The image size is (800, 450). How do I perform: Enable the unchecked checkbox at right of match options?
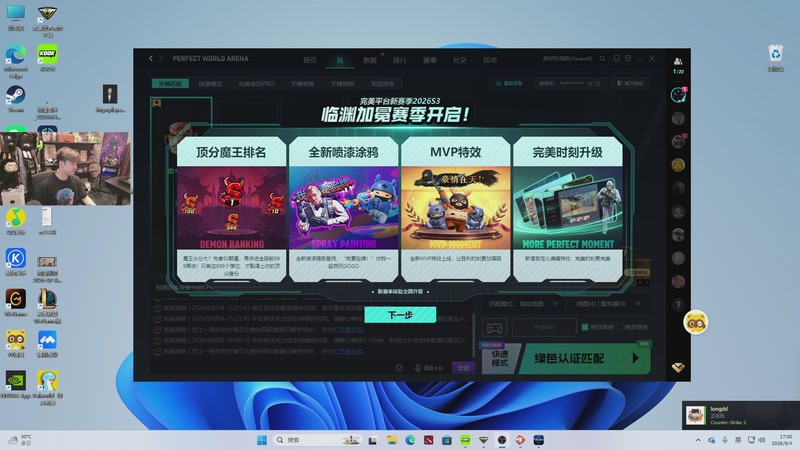pos(619,327)
